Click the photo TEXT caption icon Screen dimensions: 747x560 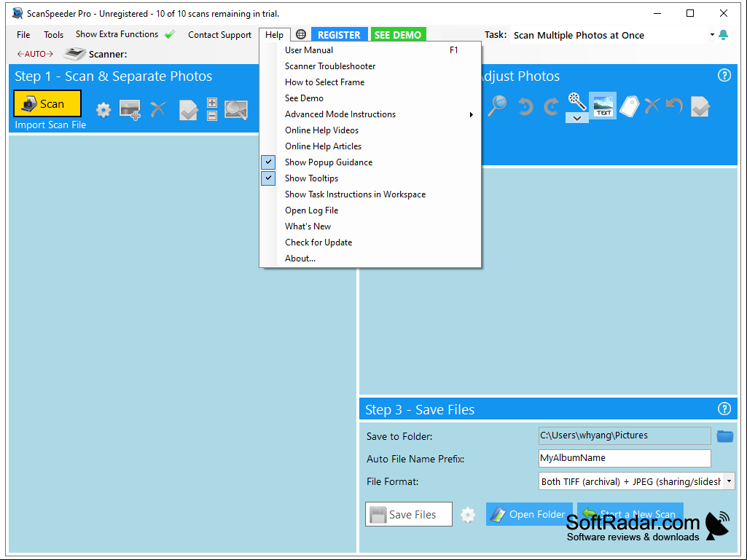coord(603,106)
